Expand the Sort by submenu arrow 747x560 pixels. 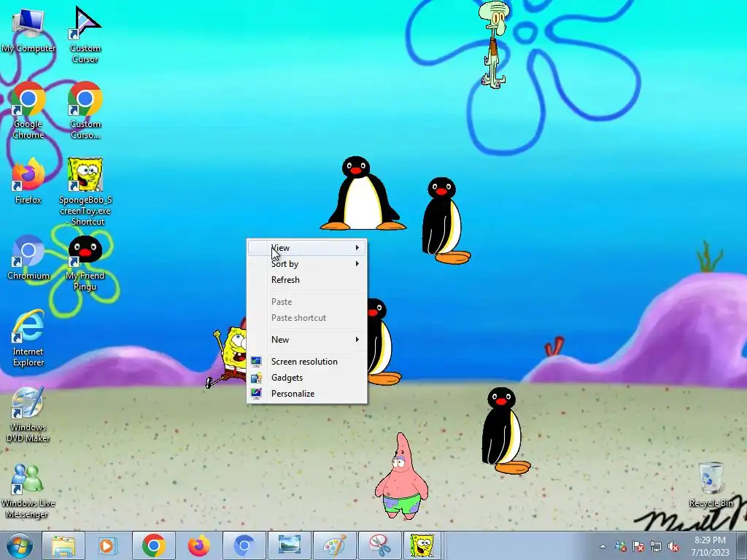tap(357, 264)
